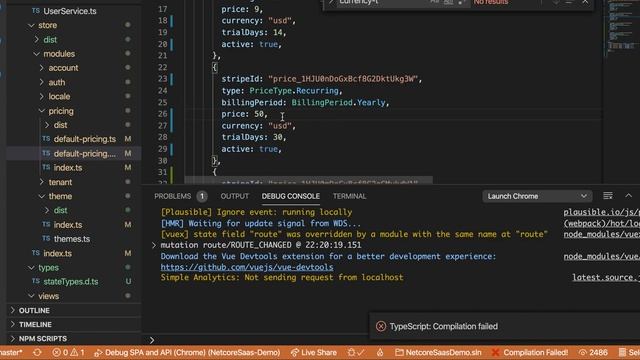
Task: Click the BillingPeriod.Yearly value on line 25
Action: point(338,102)
